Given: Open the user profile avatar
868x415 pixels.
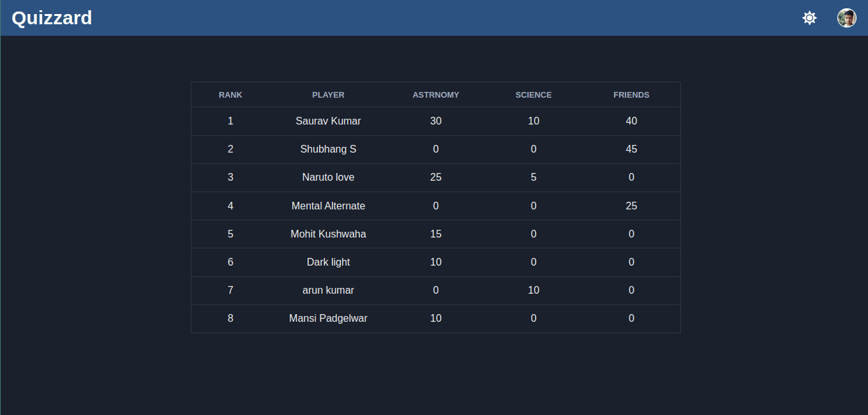Looking at the screenshot, I should coord(847,18).
